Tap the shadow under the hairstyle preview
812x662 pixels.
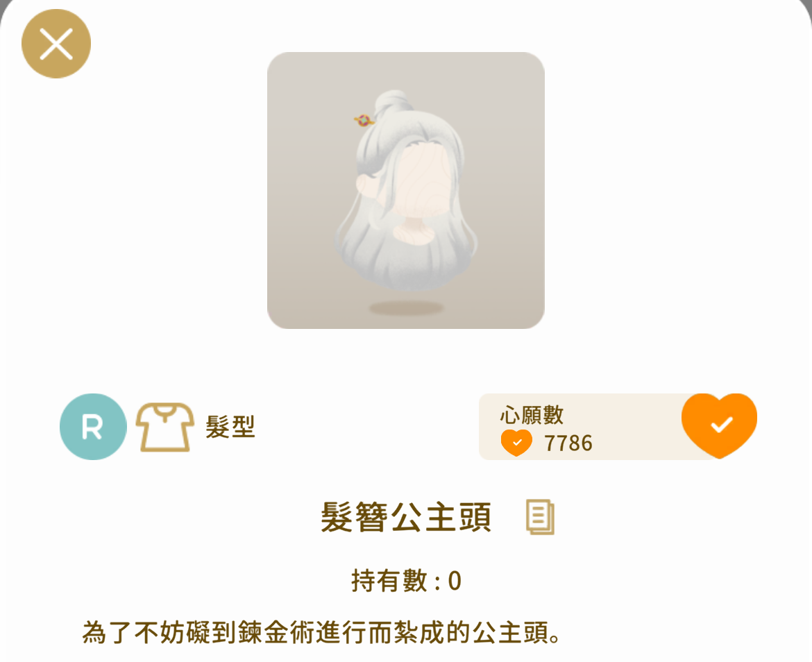pyautogui.click(x=407, y=309)
